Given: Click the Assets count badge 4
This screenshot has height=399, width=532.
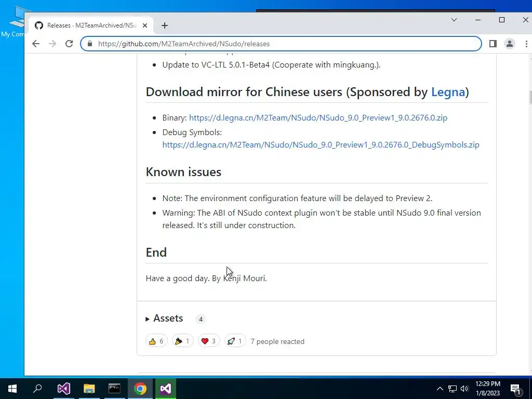Looking at the screenshot, I should click(x=201, y=320).
